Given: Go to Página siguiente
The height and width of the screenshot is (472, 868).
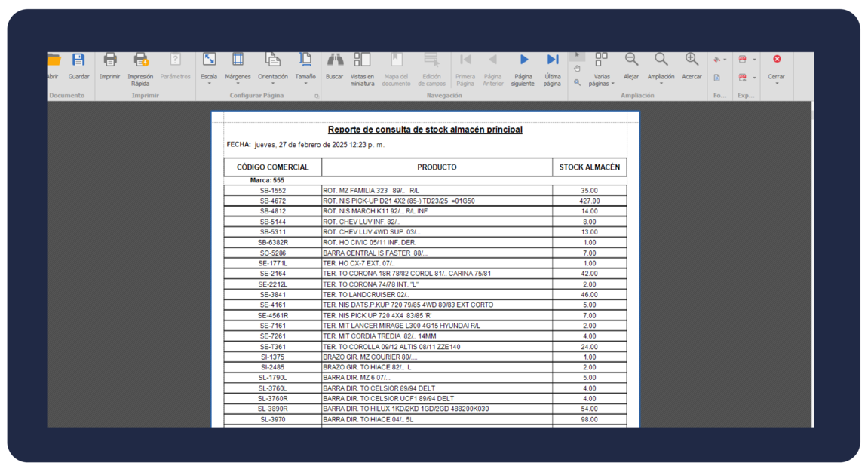Looking at the screenshot, I should pyautogui.click(x=523, y=67).
